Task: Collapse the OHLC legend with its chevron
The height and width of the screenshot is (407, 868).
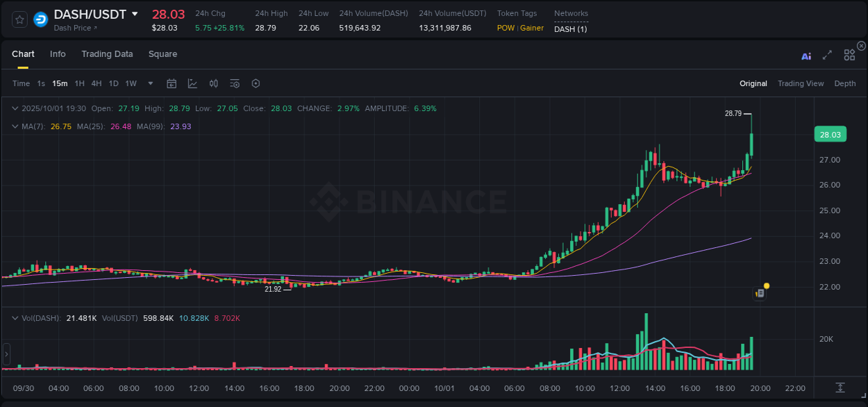Action: pos(15,108)
